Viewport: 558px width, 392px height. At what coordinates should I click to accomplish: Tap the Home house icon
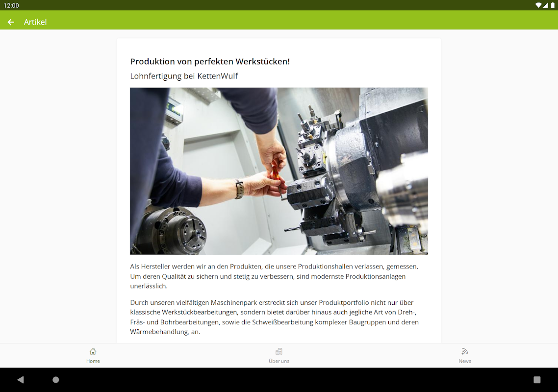tap(93, 351)
